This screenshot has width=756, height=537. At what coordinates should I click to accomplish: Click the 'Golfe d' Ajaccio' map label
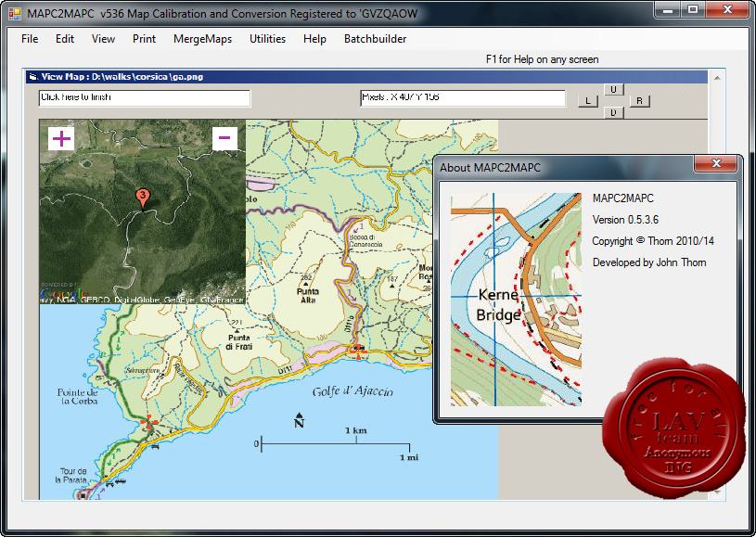tap(352, 391)
